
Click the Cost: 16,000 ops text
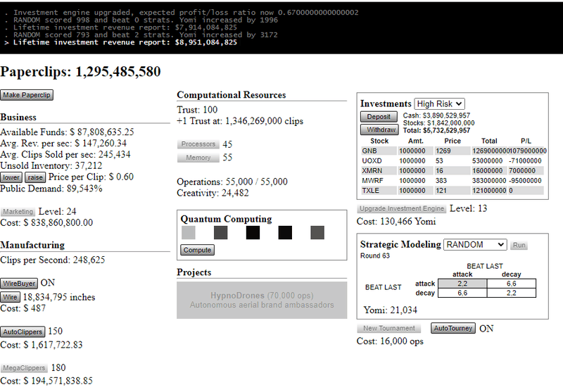pyautogui.click(x=390, y=341)
